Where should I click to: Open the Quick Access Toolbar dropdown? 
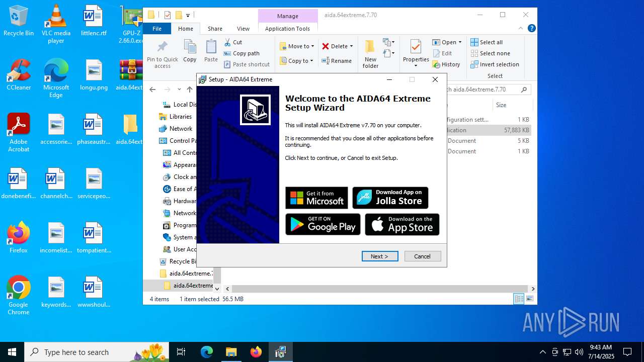tap(188, 15)
